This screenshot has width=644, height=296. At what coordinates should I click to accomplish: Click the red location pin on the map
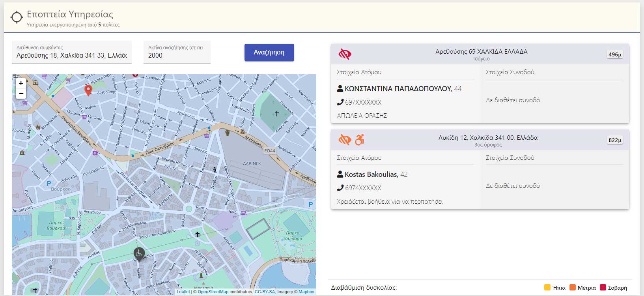click(x=88, y=90)
